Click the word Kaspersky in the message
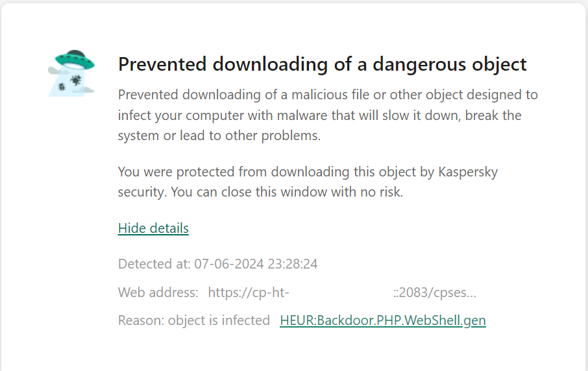 [465, 173]
